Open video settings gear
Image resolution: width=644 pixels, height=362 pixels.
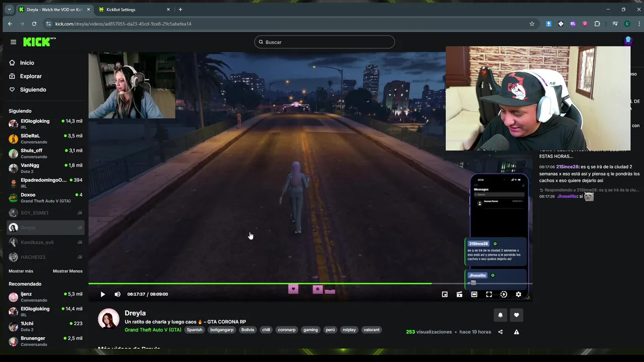point(518,294)
